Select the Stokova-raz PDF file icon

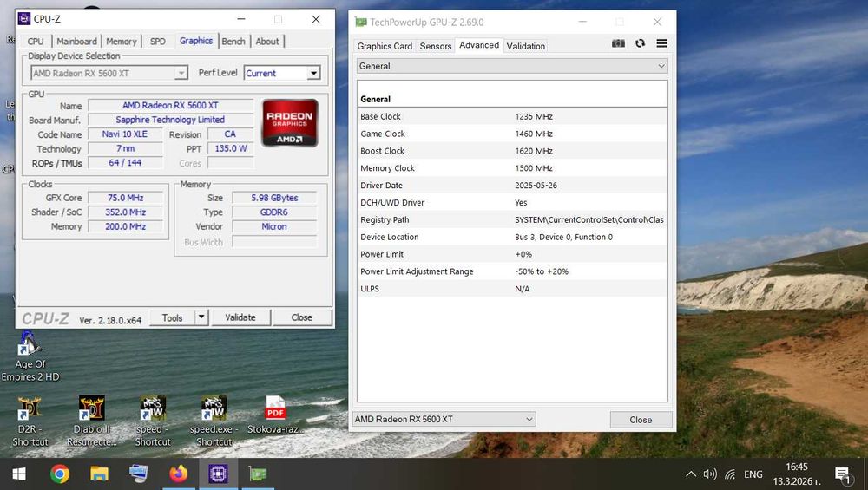click(x=275, y=415)
